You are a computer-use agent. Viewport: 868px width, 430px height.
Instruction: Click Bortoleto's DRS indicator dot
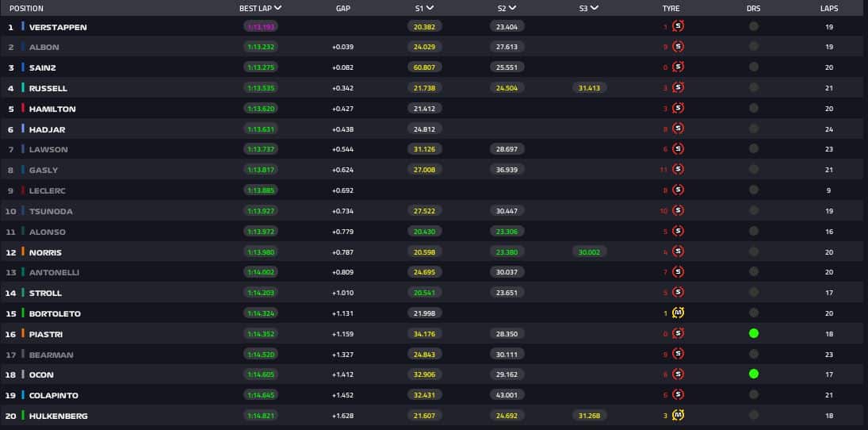[753, 313]
